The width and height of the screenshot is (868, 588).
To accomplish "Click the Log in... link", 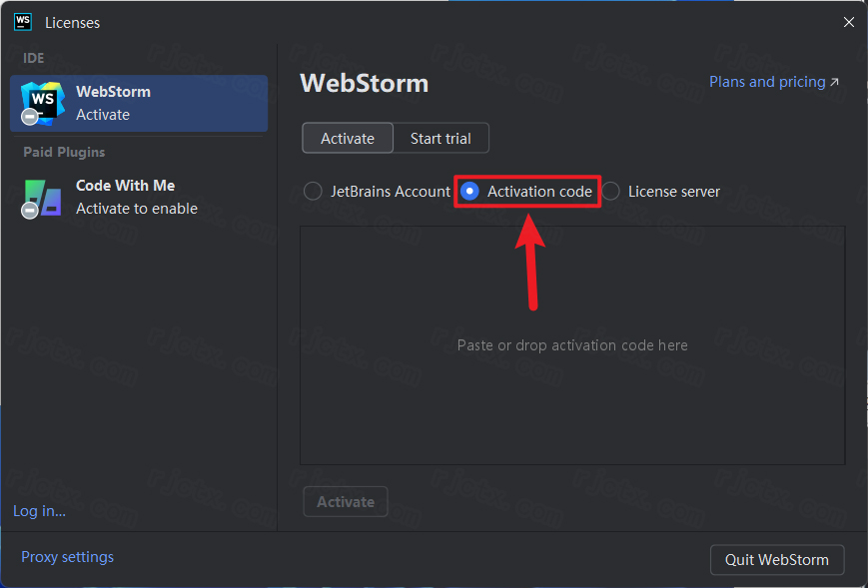I will (39, 510).
